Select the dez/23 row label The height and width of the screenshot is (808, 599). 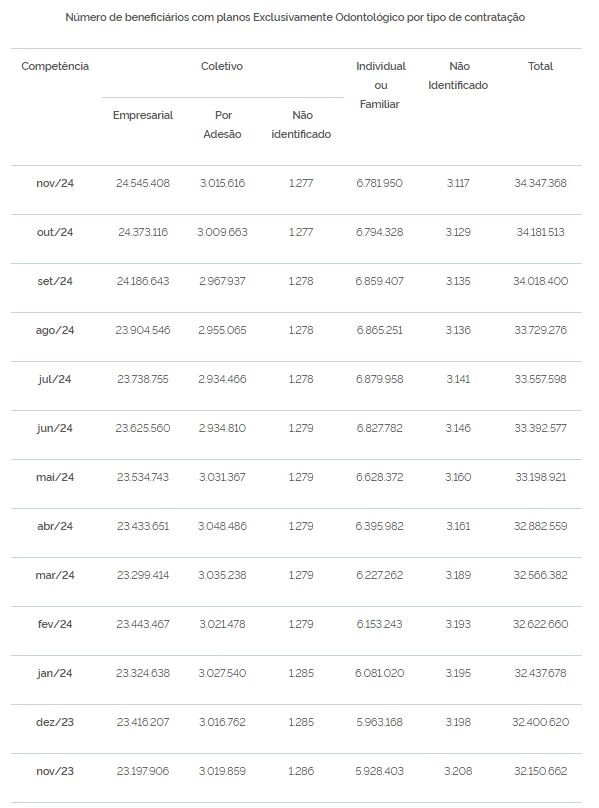tap(55, 722)
